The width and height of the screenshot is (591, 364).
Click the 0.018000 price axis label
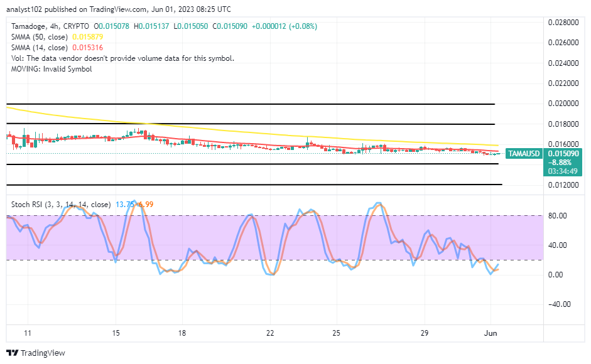click(563, 124)
